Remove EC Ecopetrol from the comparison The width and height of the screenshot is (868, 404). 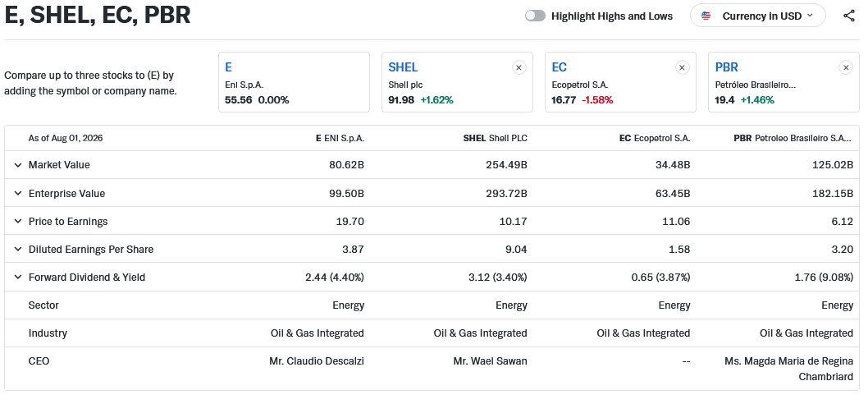click(x=682, y=67)
